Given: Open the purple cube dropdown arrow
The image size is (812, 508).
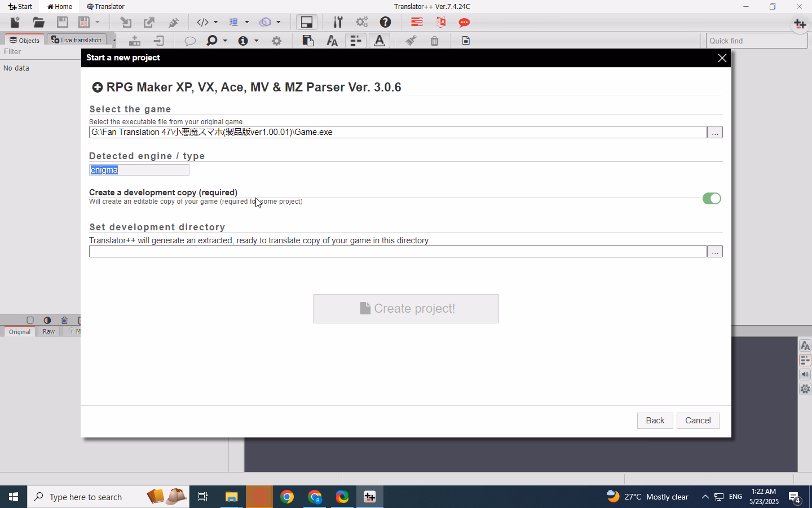Looking at the screenshot, I should (x=278, y=22).
